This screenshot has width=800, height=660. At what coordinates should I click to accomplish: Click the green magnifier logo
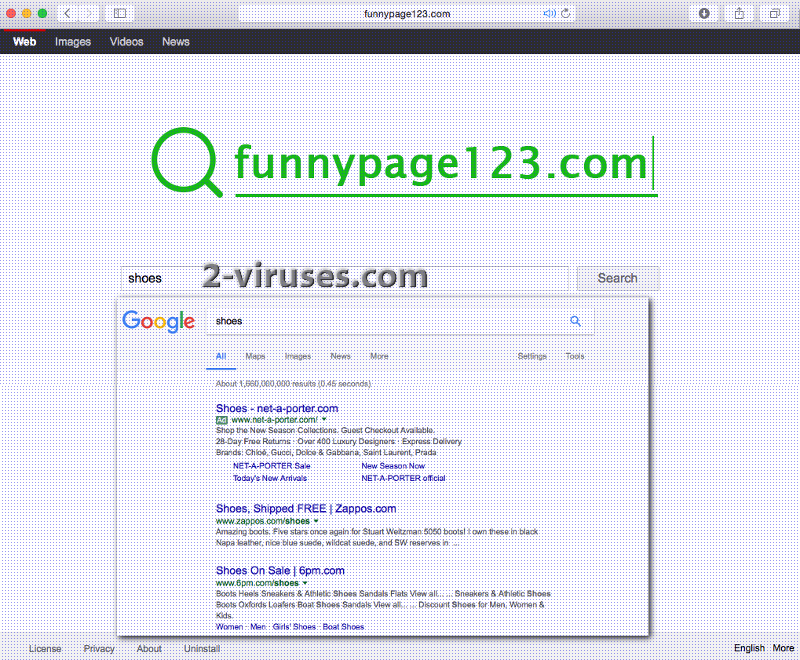(x=187, y=162)
